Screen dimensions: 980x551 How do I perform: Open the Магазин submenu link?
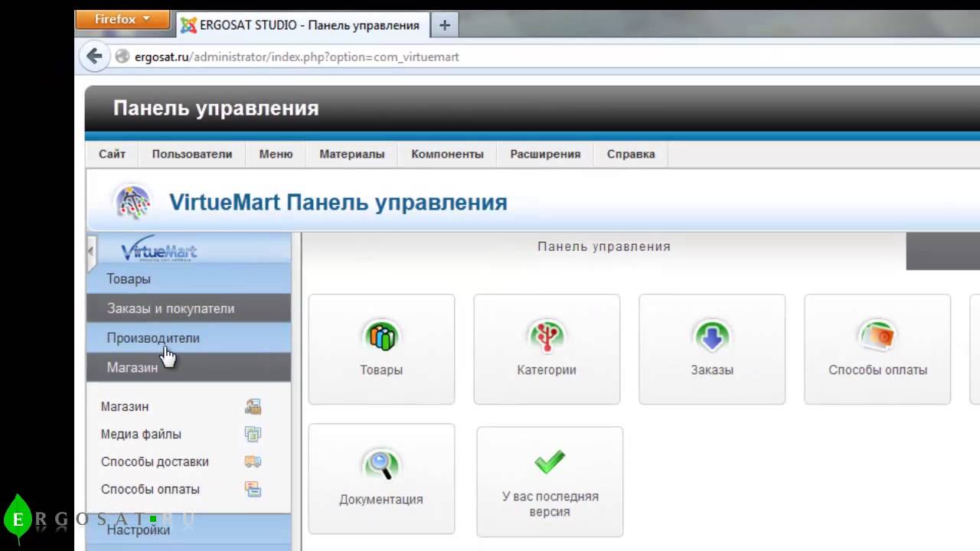click(125, 406)
